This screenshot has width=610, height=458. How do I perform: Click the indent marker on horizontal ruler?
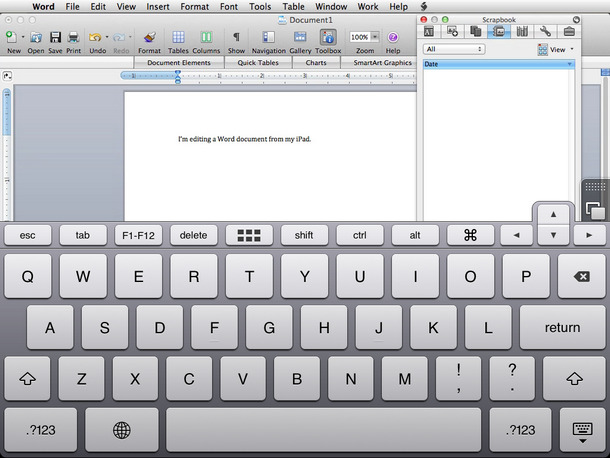click(178, 75)
